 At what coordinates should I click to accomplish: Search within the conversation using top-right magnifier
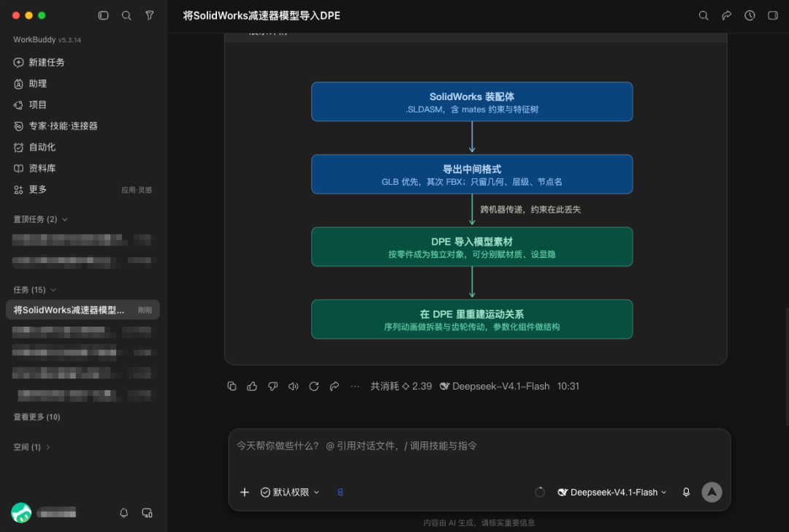704,15
